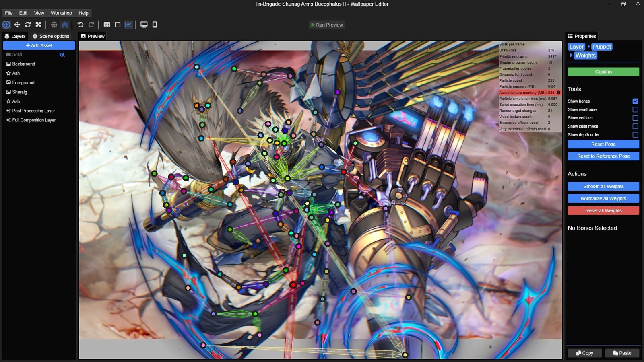The height and width of the screenshot is (362, 644).
Task: Select the Foreground layer
Action: (39, 82)
